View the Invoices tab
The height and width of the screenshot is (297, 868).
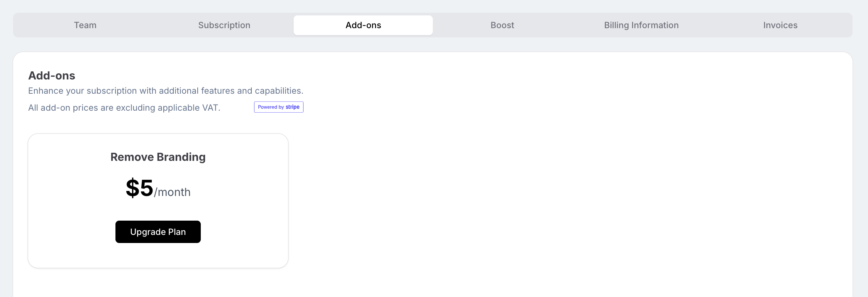(x=780, y=25)
